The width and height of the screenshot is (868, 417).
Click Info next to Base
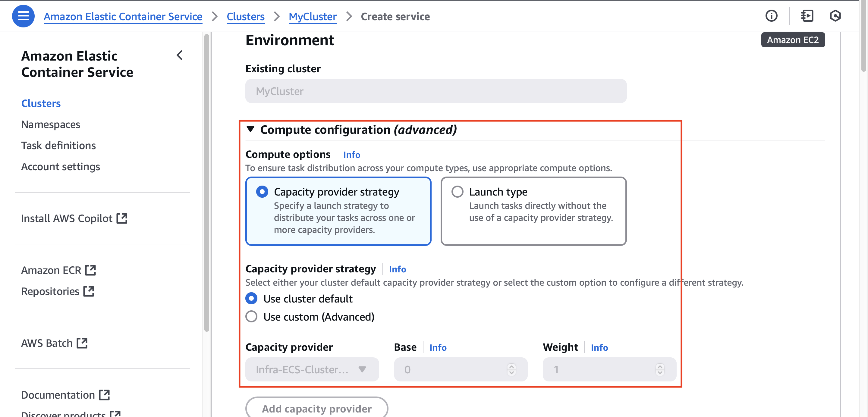(x=438, y=347)
